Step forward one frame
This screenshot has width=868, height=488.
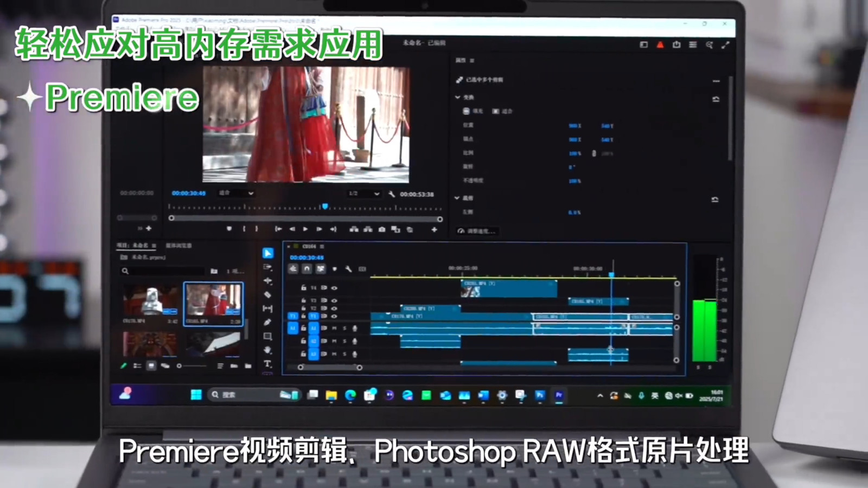319,229
